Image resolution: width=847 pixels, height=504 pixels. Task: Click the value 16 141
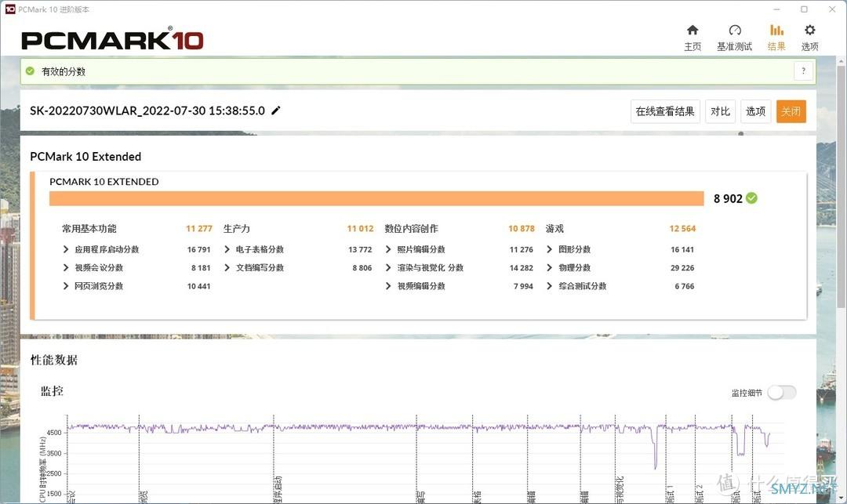point(682,249)
